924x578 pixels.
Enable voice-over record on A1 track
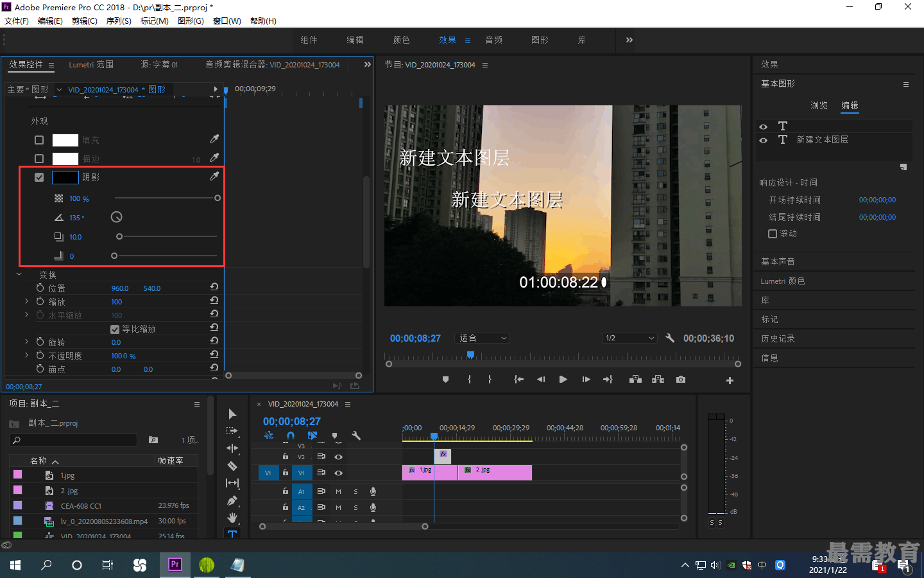[x=373, y=491]
